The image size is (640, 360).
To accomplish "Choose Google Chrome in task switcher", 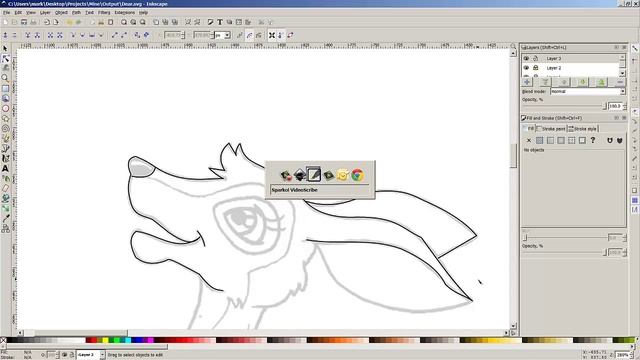I will click(x=358, y=175).
